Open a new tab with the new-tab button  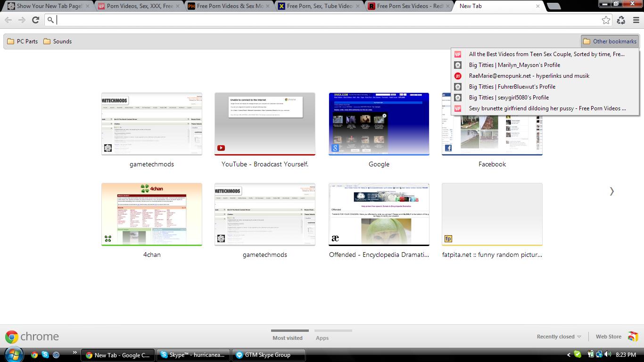point(554,6)
